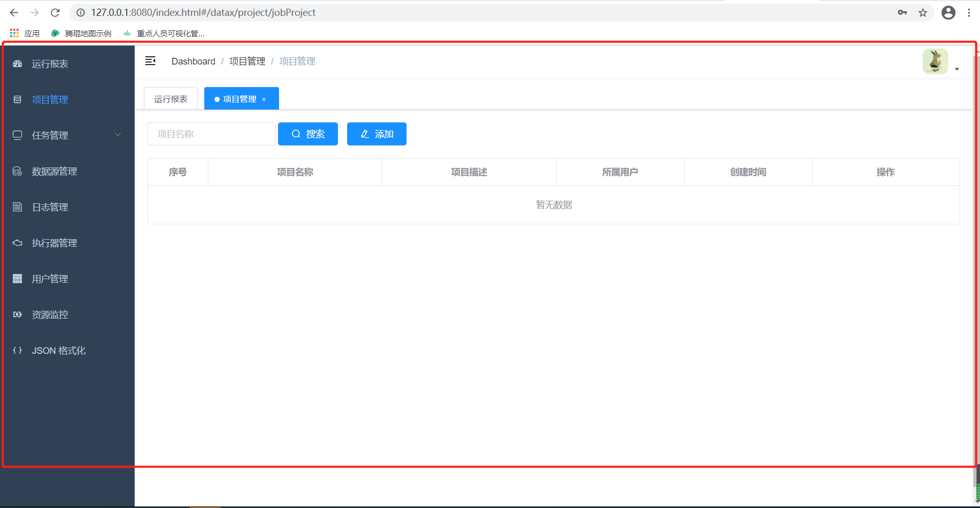Click the search magnifier inside 搜索 button

296,134
